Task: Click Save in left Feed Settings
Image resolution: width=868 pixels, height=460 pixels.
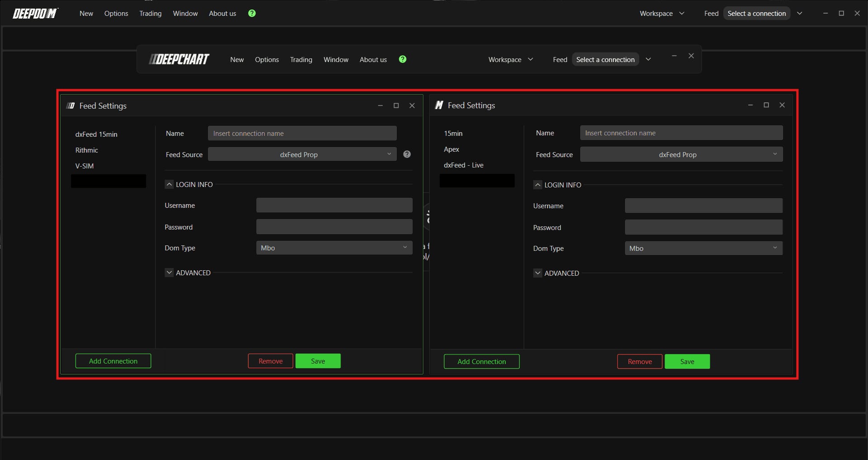Action: [318, 361]
